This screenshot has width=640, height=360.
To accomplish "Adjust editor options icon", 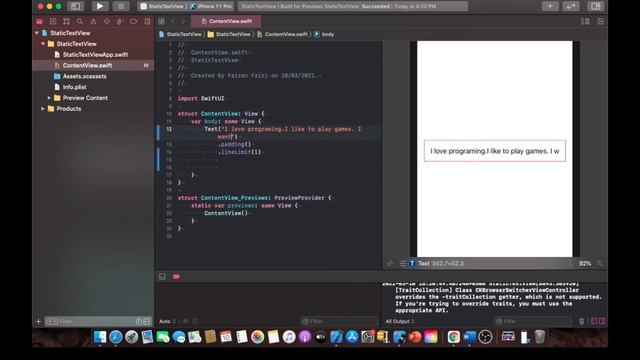I will click(x=585, y=21).
